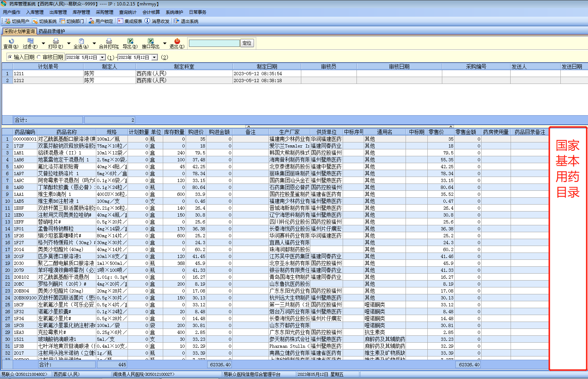This screenshot has width=588, height=379.
Task: Switch to 药品目录维护 tab
Action: point(52,31)
